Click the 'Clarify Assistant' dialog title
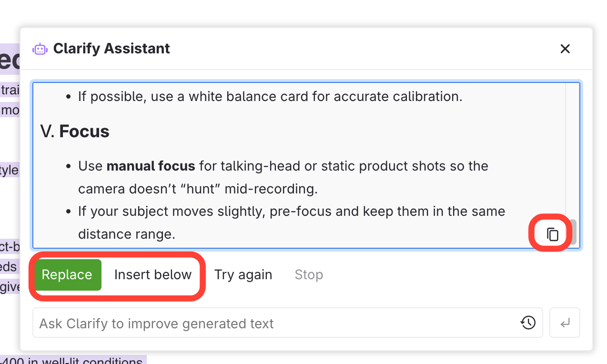The width and height of the screenshot is (607, 364). [x=111, y=49]
